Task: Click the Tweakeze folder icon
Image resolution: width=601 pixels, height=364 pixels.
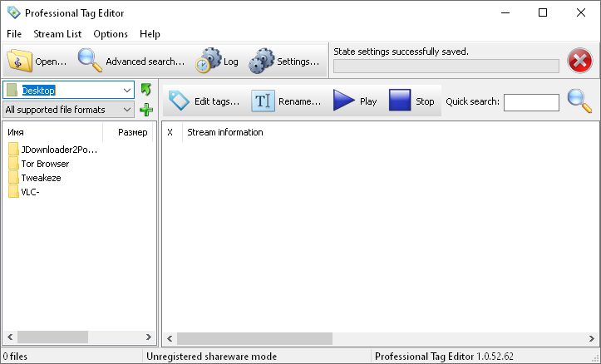Action: [x=13, y=177]
